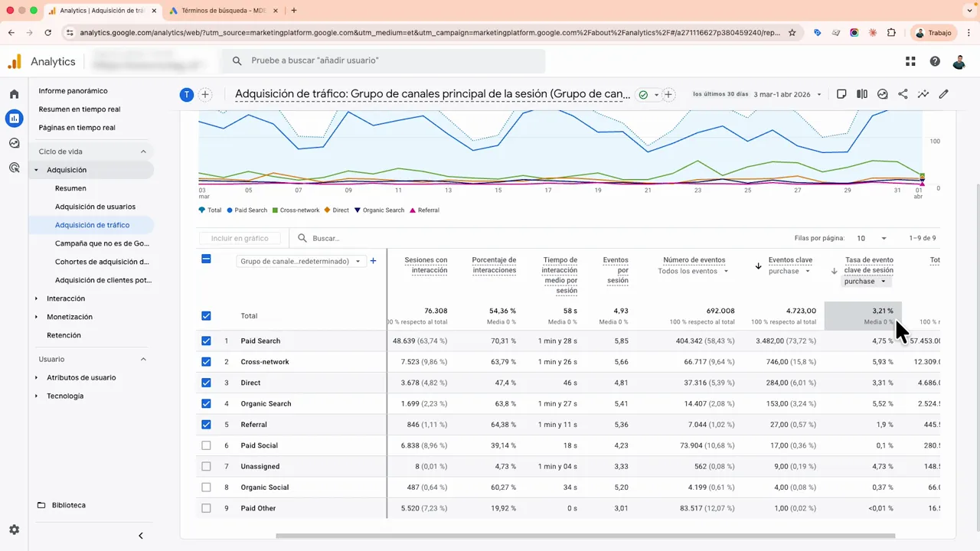Select Adquisición de usuarios in sidebar
The width and height of the screenshot is (980, 551).
95,207
